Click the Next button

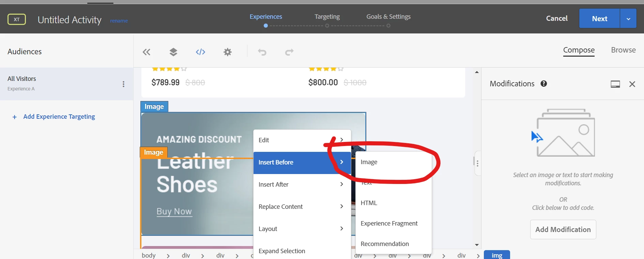599,19
